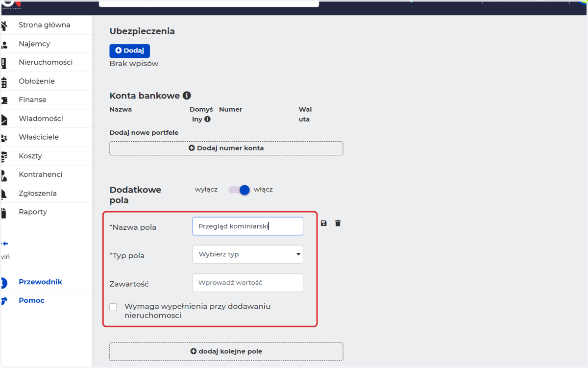Click the 'Dodatkowe pola' section heading
The height and width of the screenshot is (368, 588).
click(x=135, y=195)
